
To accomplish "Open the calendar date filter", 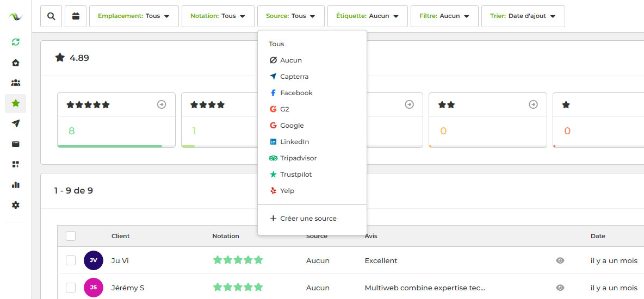I will click(x=76, y=16).
